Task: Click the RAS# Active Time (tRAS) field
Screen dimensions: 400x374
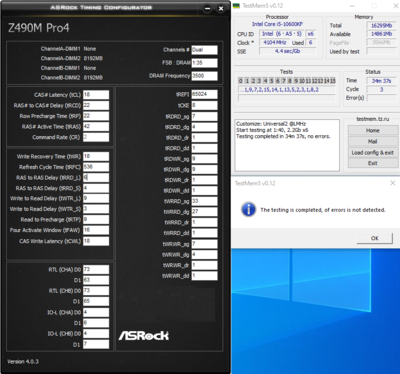Action: click(x=96, y=127)
